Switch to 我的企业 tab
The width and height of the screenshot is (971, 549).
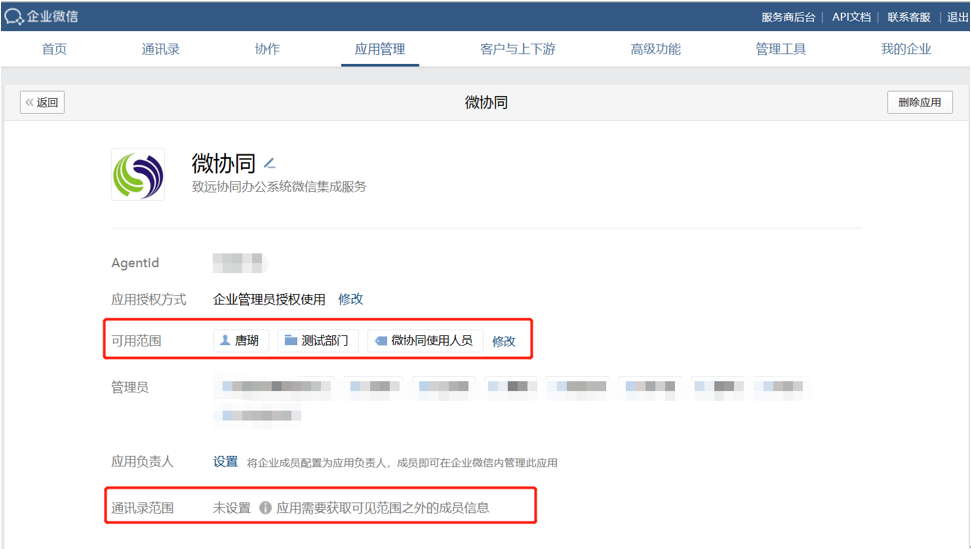point(906,49)
